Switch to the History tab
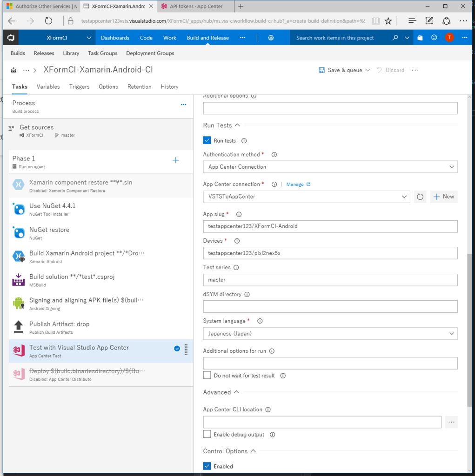Viewport: 475px width, 476px height. pos(169,87)
